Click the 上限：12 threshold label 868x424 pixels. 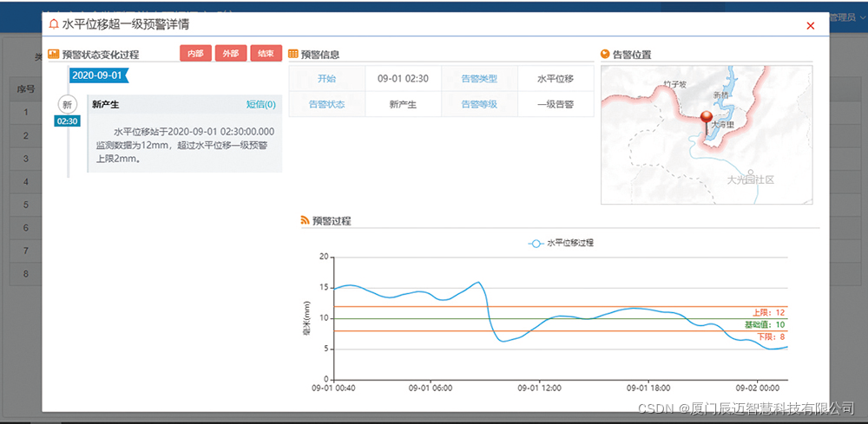(x=768, y=312)
